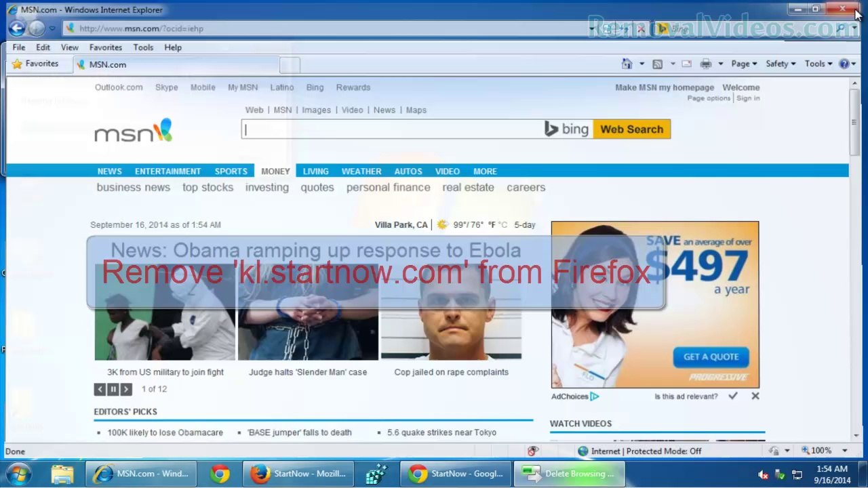Click the privacy report eye icon

tap(533, 451)
